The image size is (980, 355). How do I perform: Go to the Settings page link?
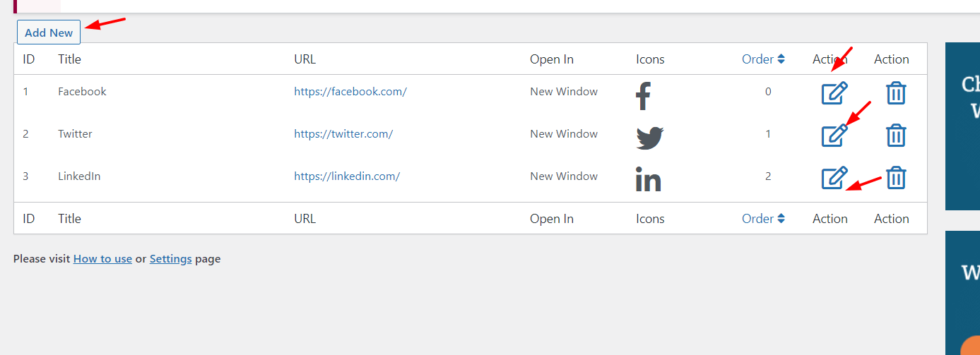pos(170,259)
